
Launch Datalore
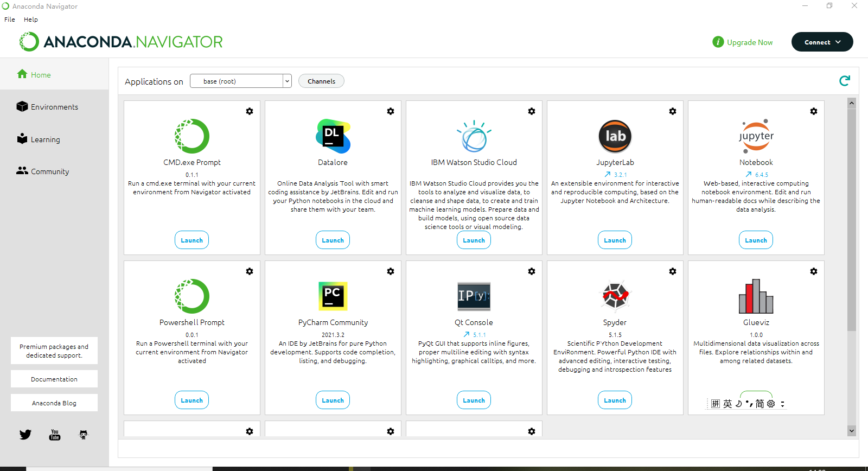click(333, 240)
